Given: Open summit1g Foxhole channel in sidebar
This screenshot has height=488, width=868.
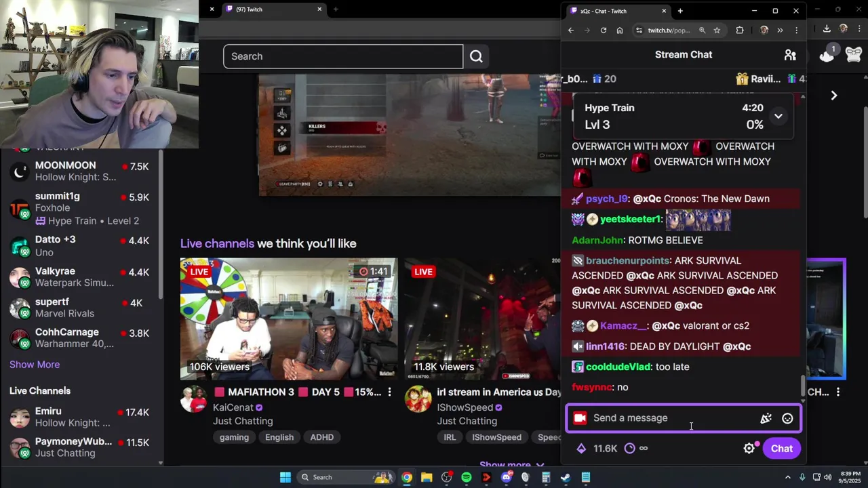Looking at the screenshot, I should click(81, 208).
